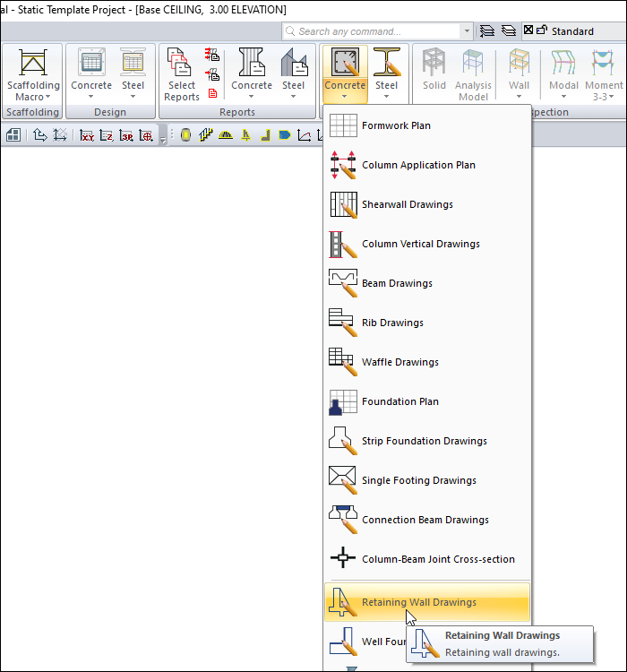Click the yellow column tool icon

[x=185, y=135]
